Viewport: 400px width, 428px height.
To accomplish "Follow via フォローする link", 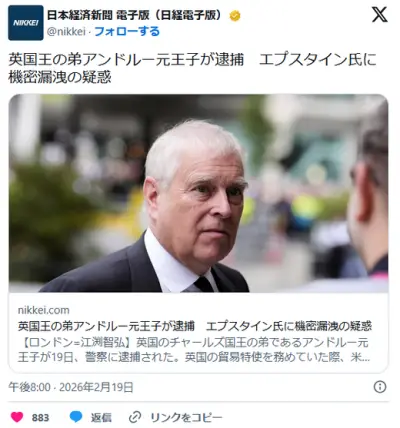I will point(127,32).
